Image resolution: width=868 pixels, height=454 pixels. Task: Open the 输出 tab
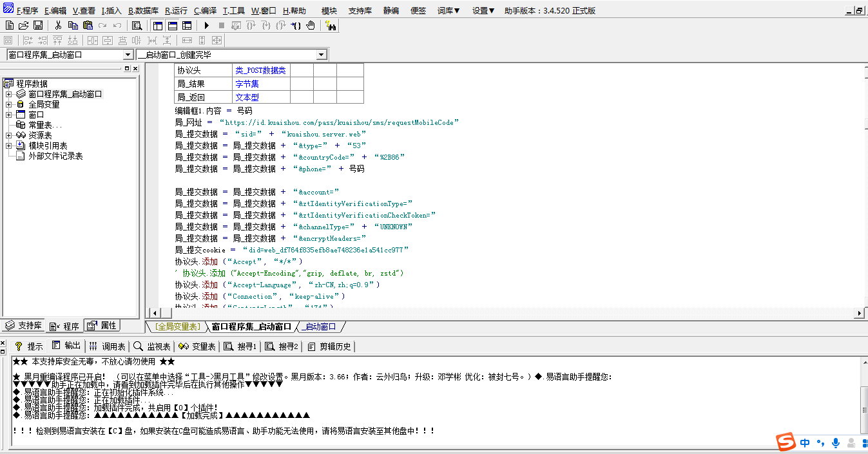click(66, 346)
